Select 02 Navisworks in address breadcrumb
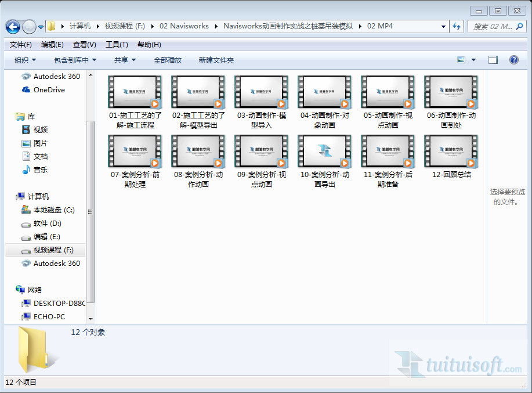532x393 pixels. pos(184,26)
